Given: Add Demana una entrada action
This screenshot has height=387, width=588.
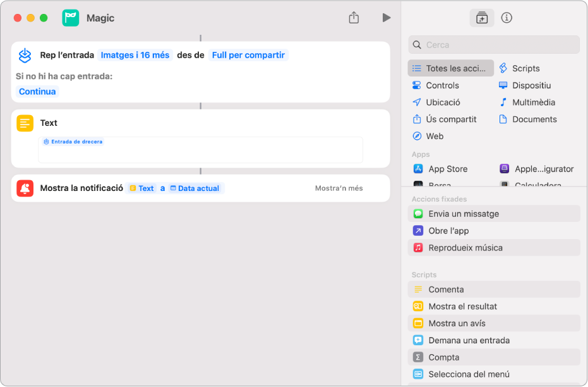Looking at the screenshot, I should (494, 340).
